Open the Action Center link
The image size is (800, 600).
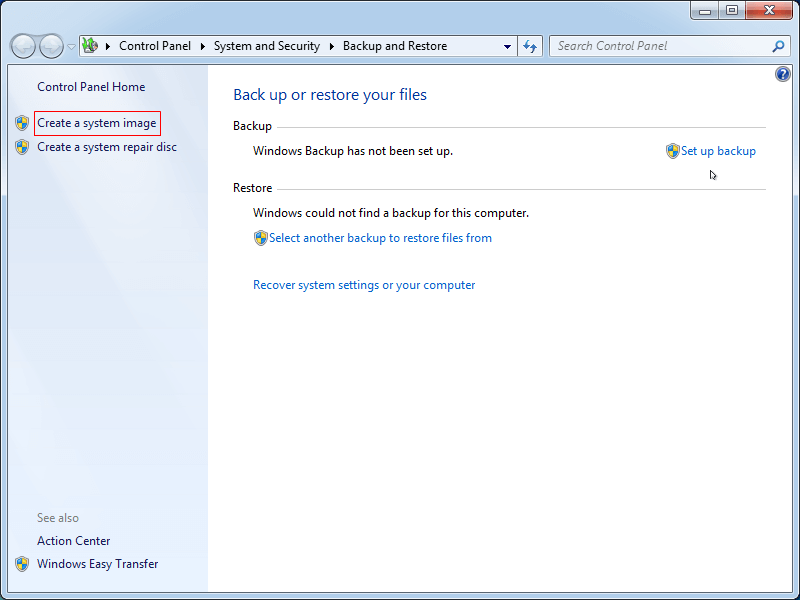pyautogui.click(x=73, y=541)
